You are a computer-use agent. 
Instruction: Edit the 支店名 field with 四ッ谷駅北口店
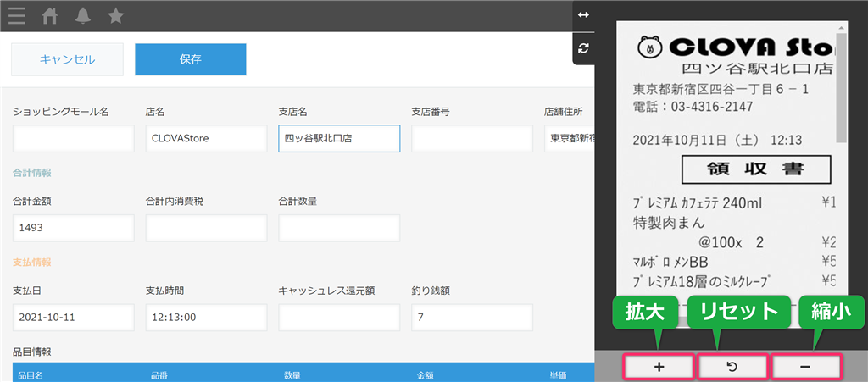tap(339, 138)
